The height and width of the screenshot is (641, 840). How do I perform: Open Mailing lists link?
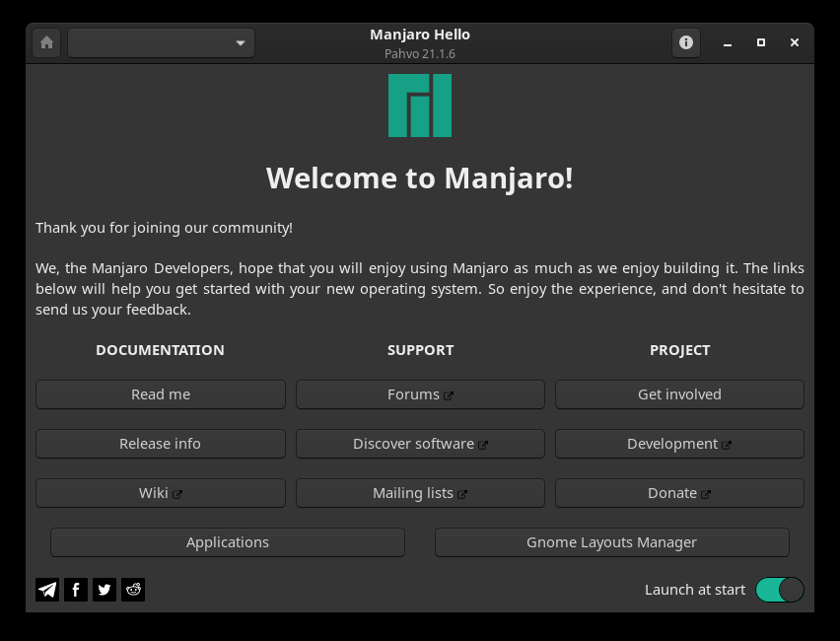(421, 493)
